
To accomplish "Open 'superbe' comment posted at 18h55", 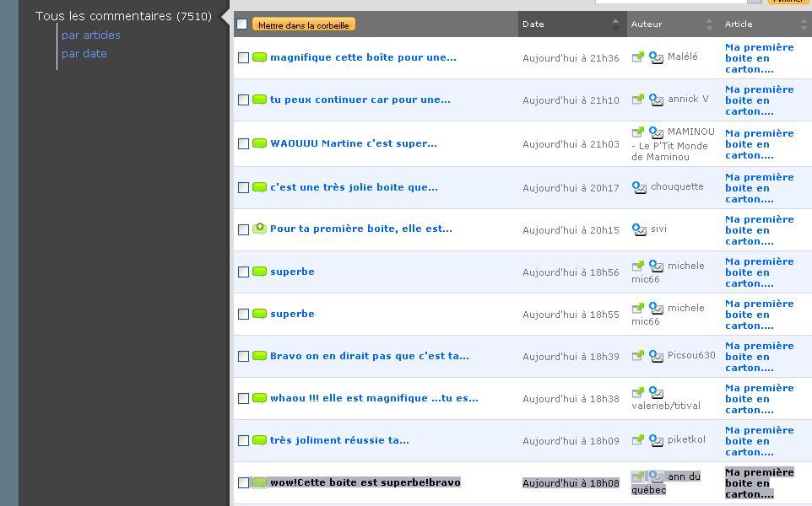I will [292, 314].
